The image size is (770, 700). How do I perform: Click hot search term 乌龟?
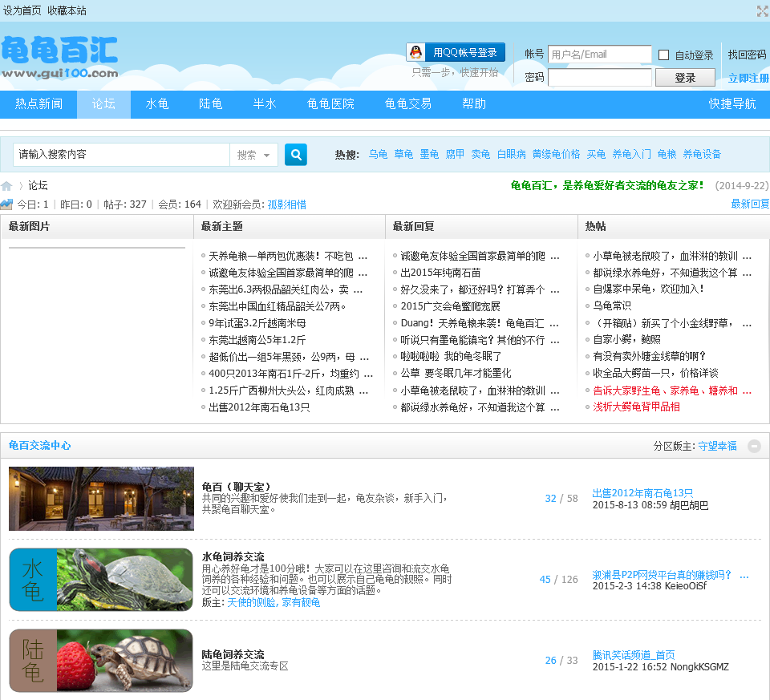click(378, 155)
